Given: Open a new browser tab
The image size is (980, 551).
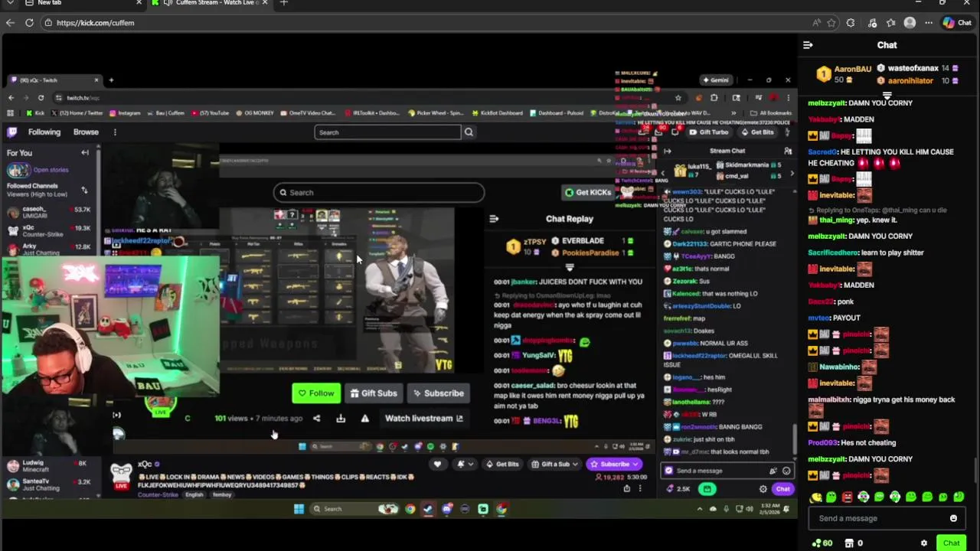Looking at the screenshot, I should coord(283,3).
